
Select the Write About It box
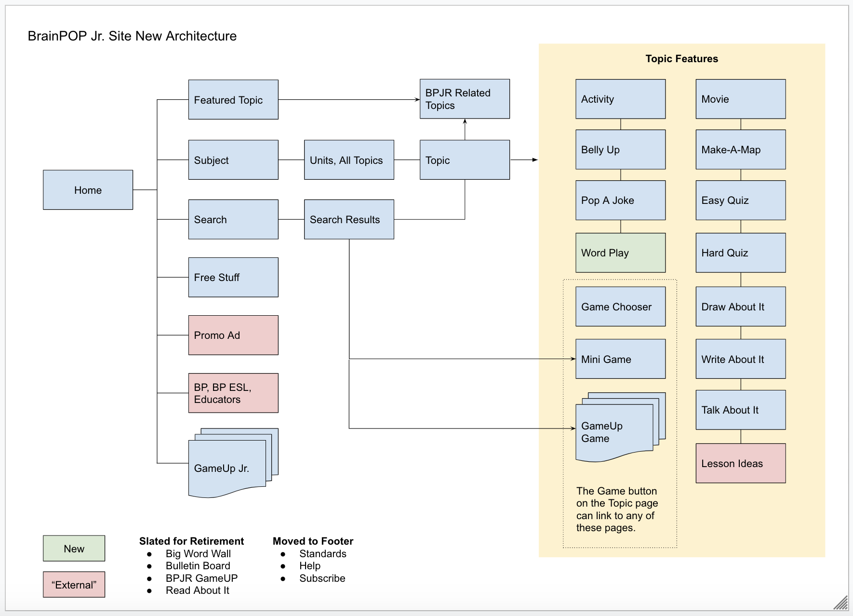pyautogui.click(x=741, y=359)
